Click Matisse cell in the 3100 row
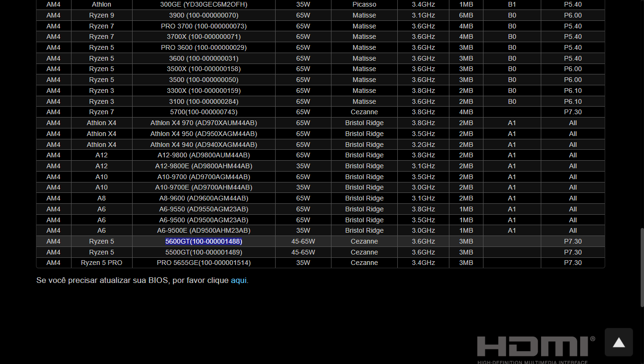The height and width of the screenshot is (364, 644). pyautogui.click(x=364, y=101)
